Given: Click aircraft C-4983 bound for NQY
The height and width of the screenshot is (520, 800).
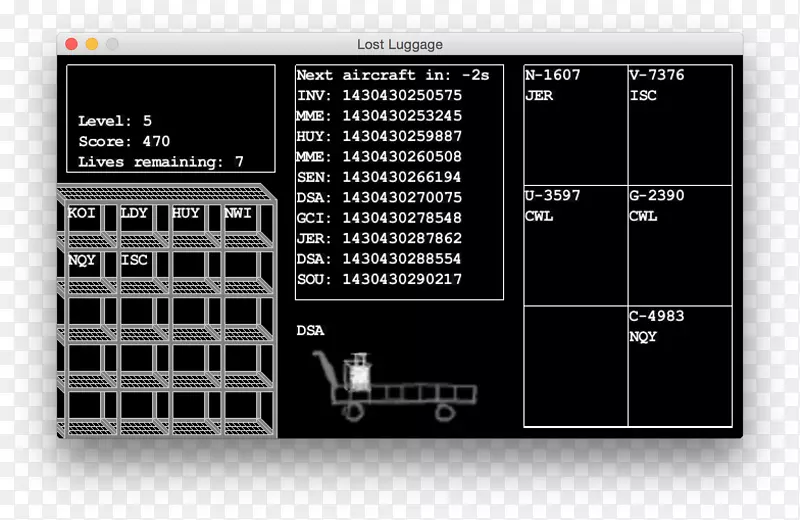Looking at the screenshot, I should (x=679, y=366).
